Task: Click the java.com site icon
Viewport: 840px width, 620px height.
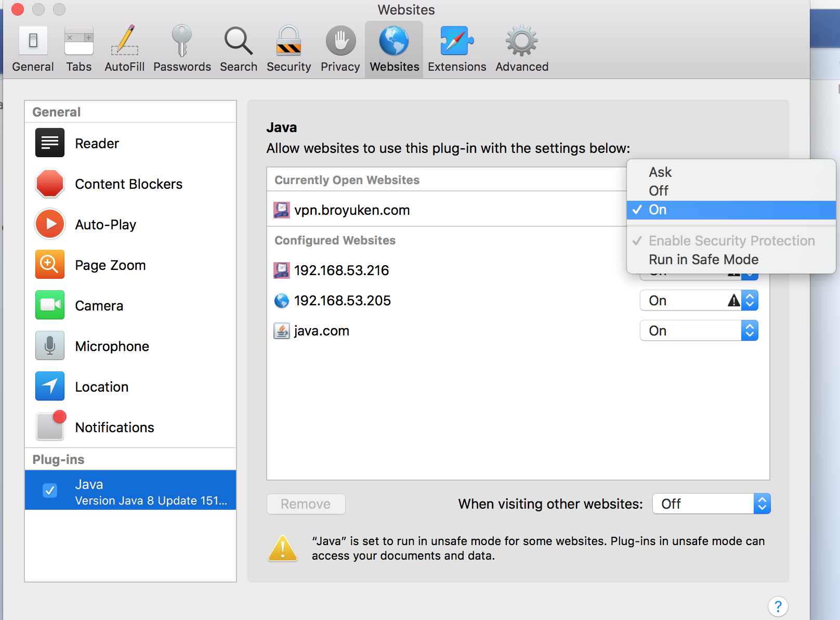Action: (282, 331)
